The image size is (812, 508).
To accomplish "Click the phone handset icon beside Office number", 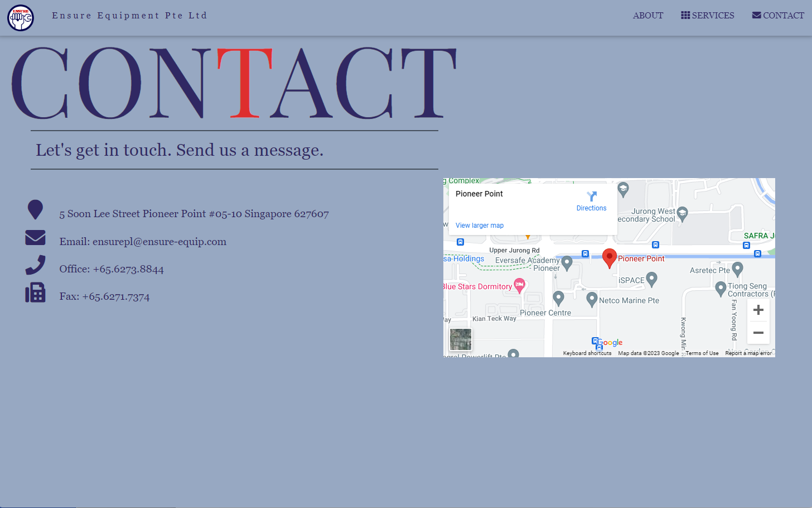I will (35, 265).
